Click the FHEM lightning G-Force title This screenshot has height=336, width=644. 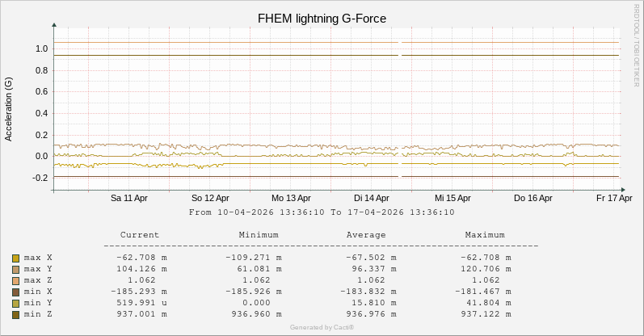pyautogui.click(x=322, y=18)
